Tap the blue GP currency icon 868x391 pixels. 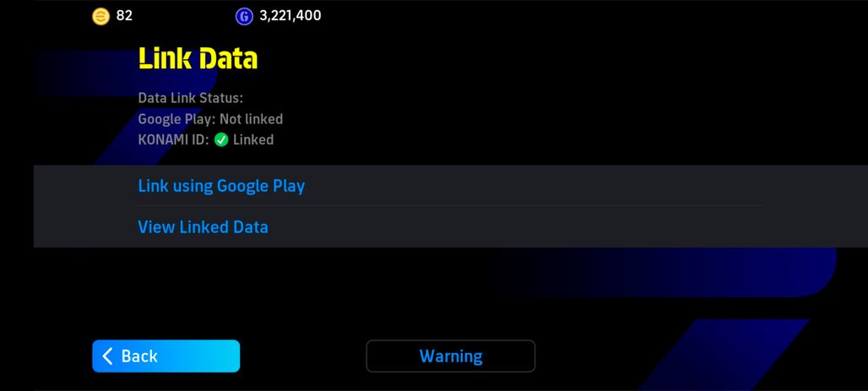(244, 16)
